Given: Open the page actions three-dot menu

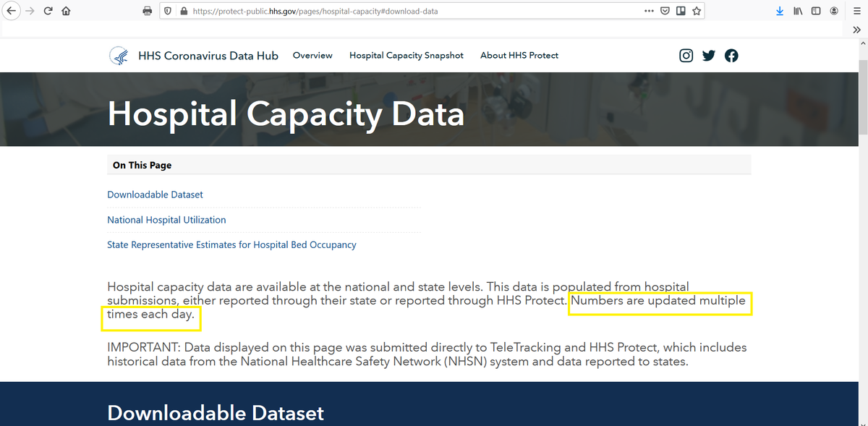Looking at the screenshot, I should click(649, 11).
